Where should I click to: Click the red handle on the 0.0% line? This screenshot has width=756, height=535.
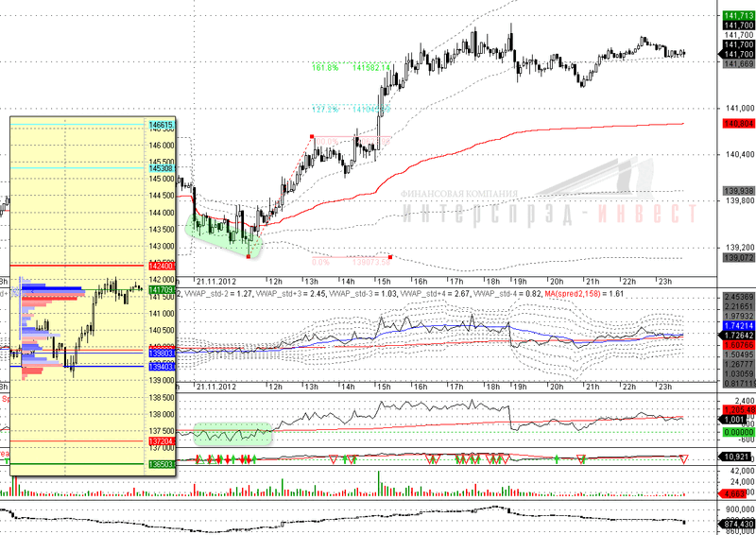(x=389, y=256)
